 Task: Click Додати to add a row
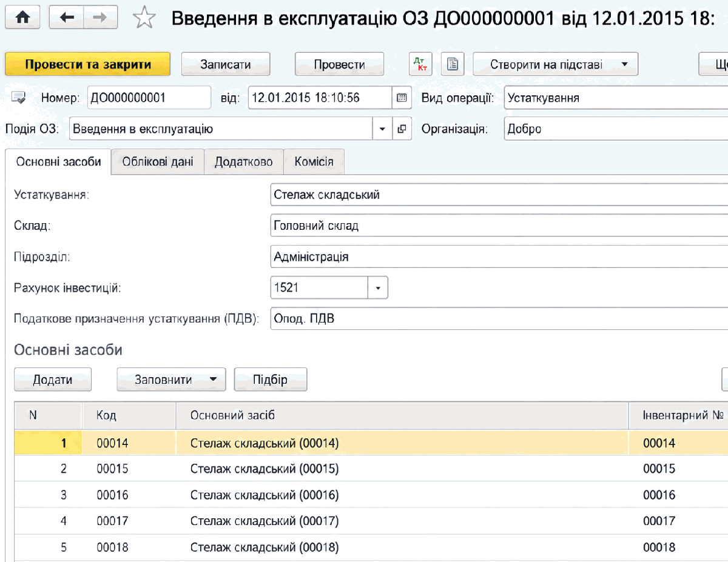coord(53,380)
